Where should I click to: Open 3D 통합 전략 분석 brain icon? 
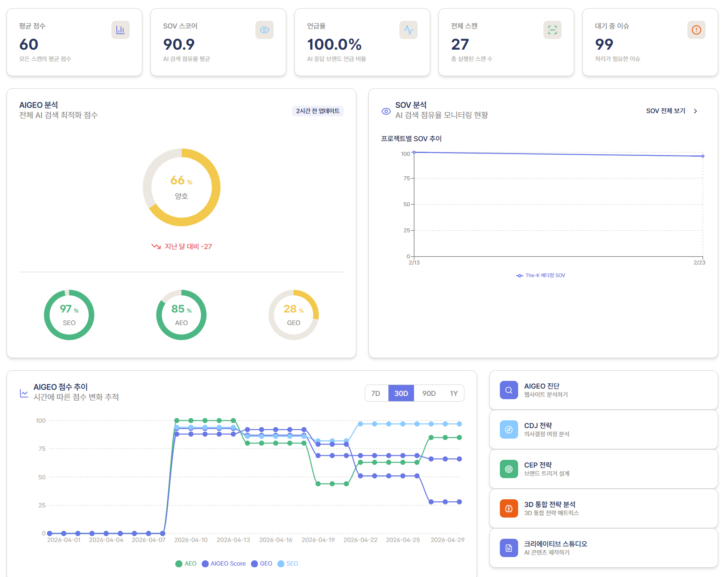[509, 508]
